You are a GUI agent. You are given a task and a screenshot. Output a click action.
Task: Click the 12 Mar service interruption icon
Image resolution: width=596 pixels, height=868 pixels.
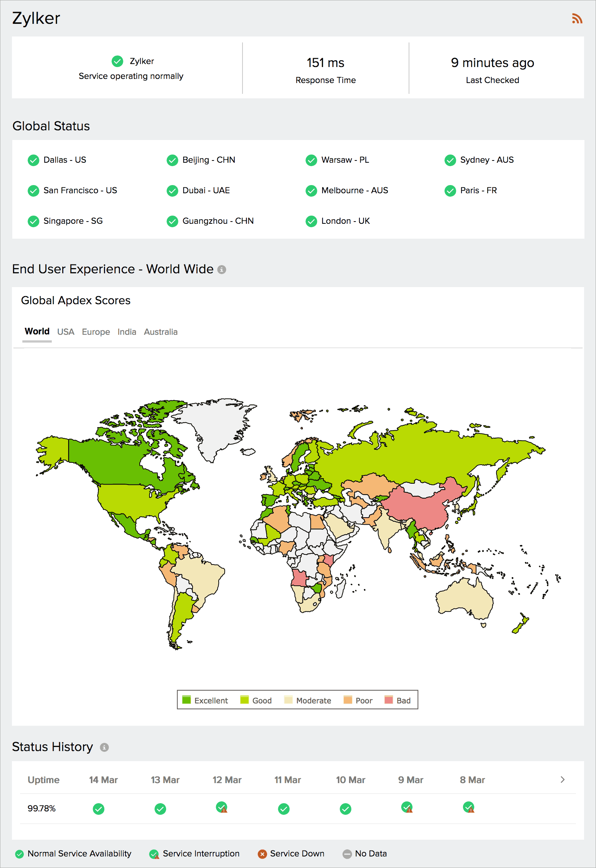pyautogui.click(x=222, y=808)
